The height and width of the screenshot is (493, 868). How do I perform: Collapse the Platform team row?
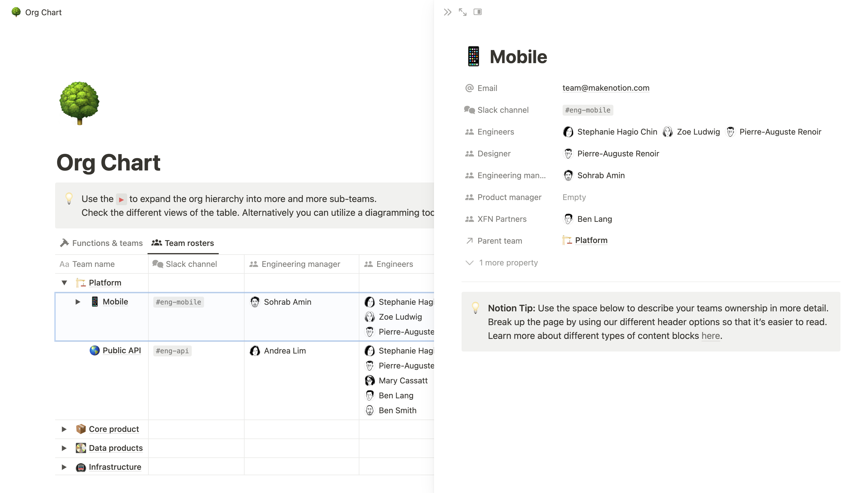click(64, 282)
